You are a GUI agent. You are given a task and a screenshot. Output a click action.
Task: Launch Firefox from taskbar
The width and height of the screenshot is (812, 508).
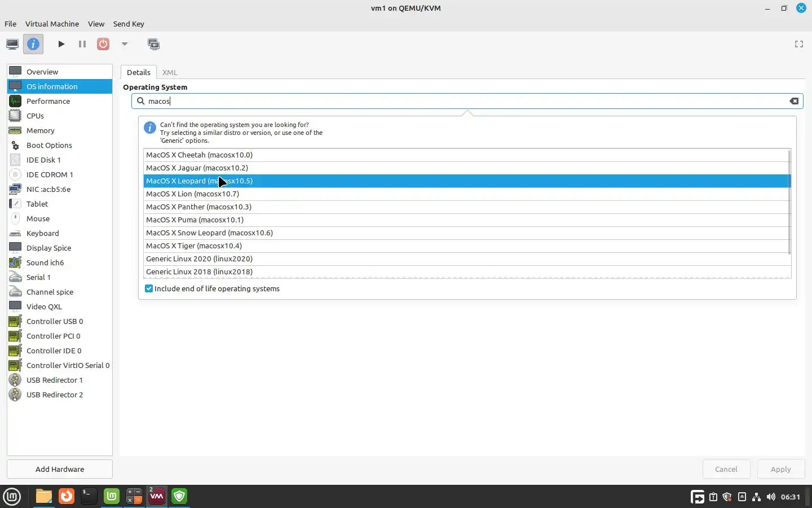[67, 496]
